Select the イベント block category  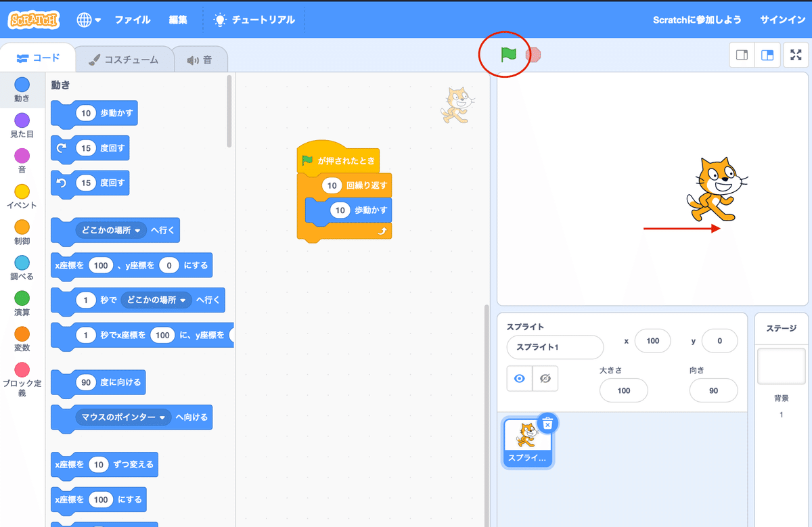pos(22,197)
